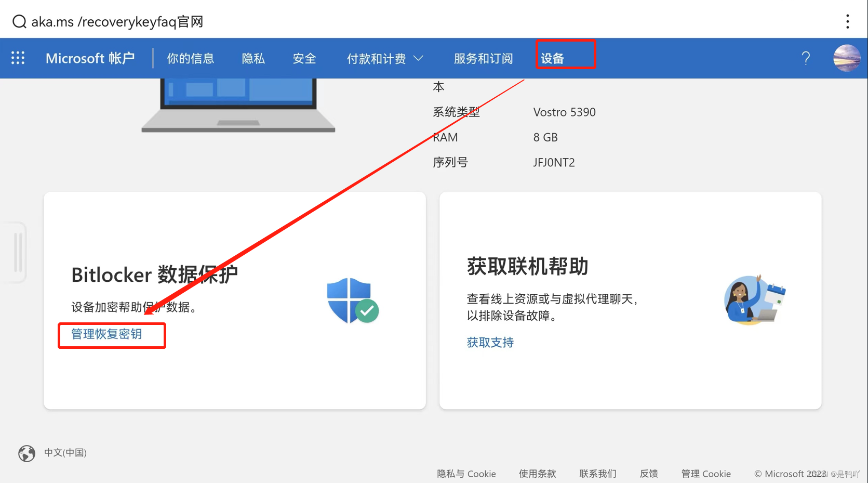This screenshot has width=868, height=483.
Task: Switch to the 安全 section
Action: tap(304, 58)
